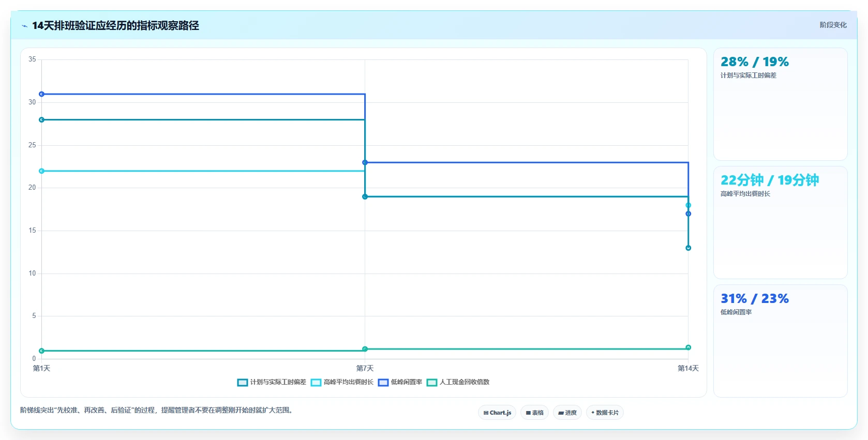Click the 低峰闲置率 data point at 第1天 (31)
Image resolution: width=868 pixels, height=440 pixels.
point(42,94)
